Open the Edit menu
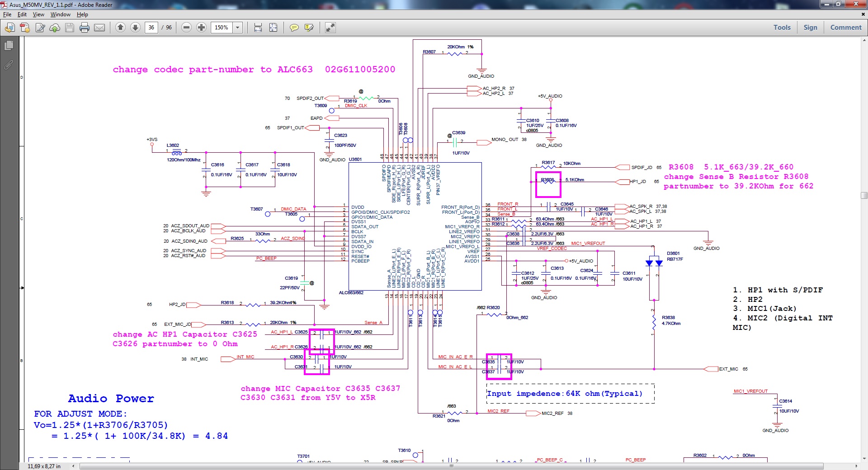 click(22, 14)
